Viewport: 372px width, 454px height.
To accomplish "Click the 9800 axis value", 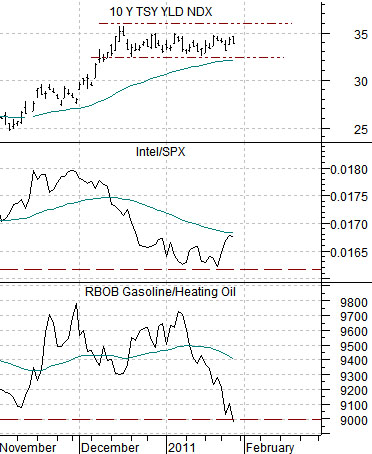I will pos(354,303).
